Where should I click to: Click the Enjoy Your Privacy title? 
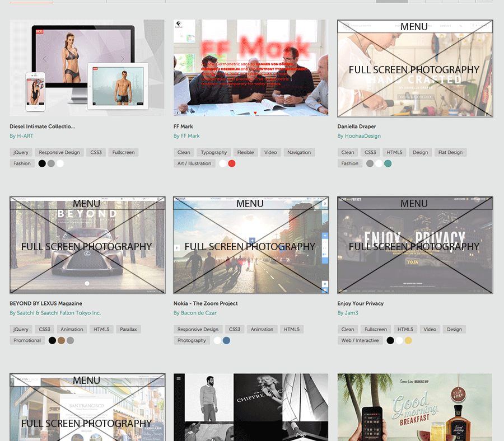(360, 303)
